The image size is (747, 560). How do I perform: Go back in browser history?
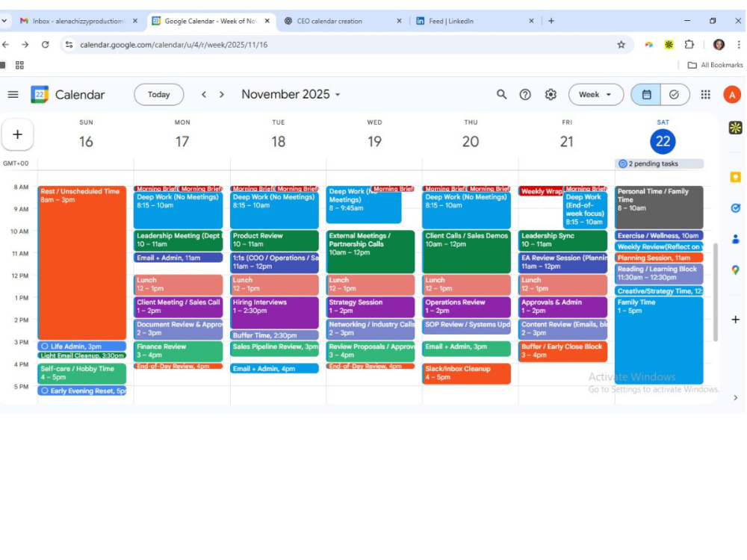6,45
